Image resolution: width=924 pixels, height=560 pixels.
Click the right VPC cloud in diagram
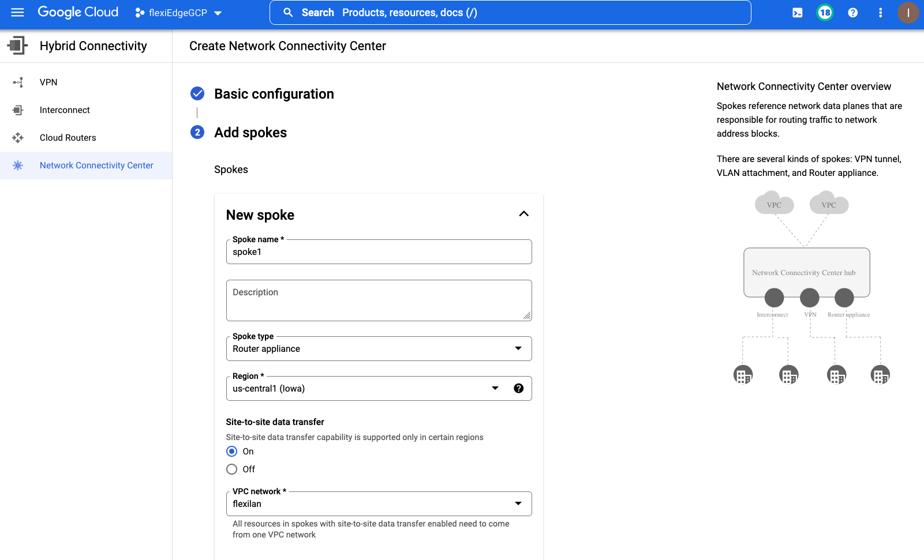coord(829,203)
